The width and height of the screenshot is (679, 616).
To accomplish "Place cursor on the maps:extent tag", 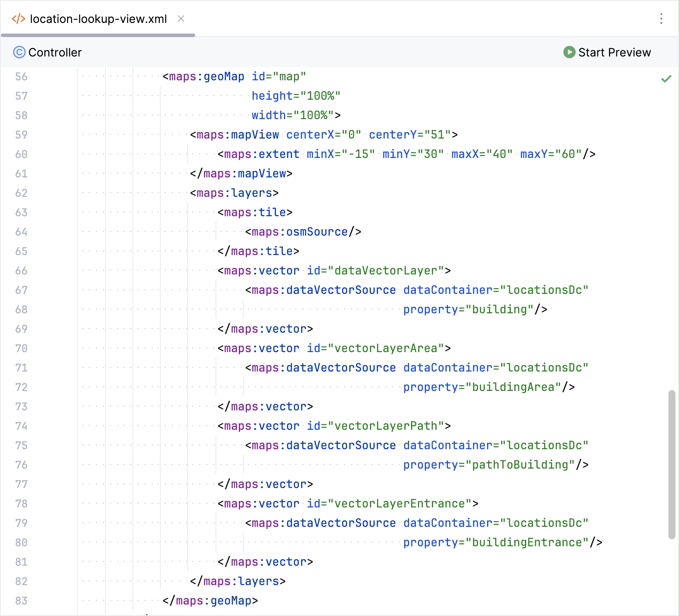I will 261,154.
